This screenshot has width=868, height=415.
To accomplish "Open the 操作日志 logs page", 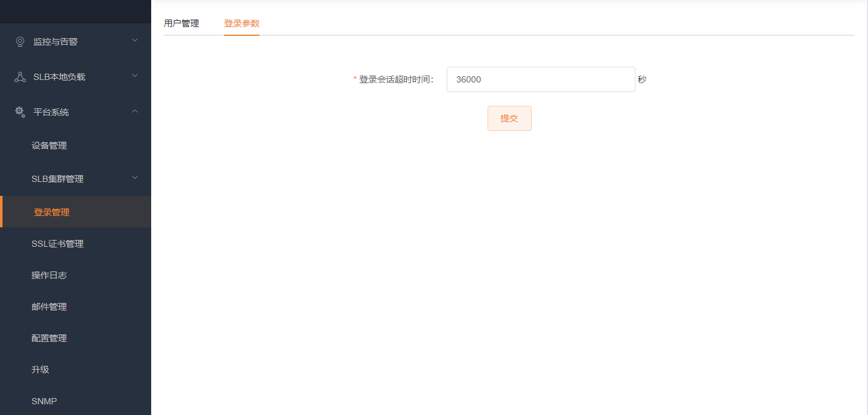I will coord(49,275).
